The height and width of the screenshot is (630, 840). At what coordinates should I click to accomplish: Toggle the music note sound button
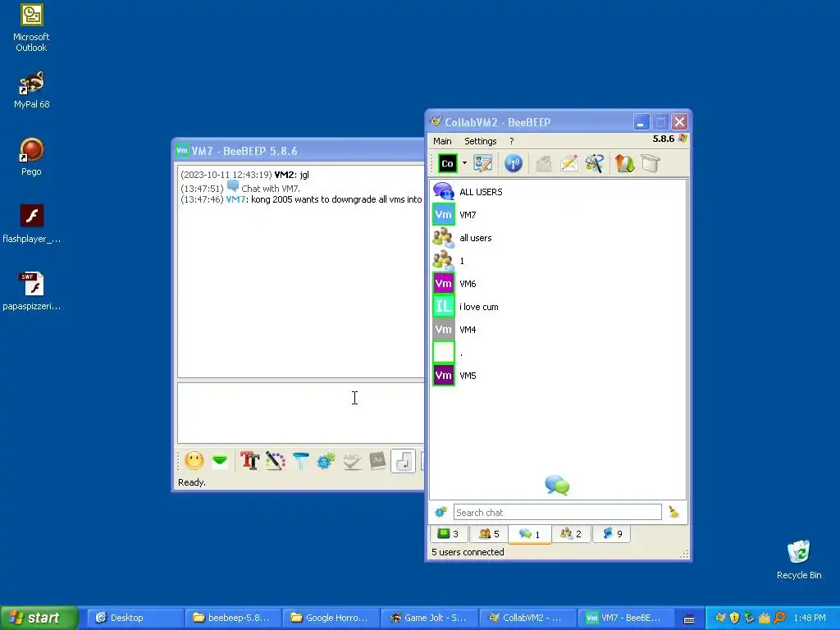tap(404, 461)
